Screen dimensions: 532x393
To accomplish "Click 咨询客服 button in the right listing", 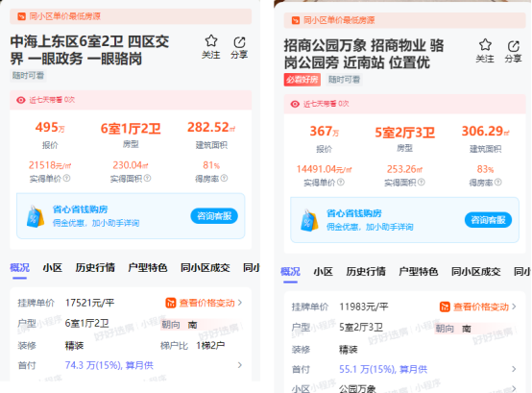I will 488,220.
